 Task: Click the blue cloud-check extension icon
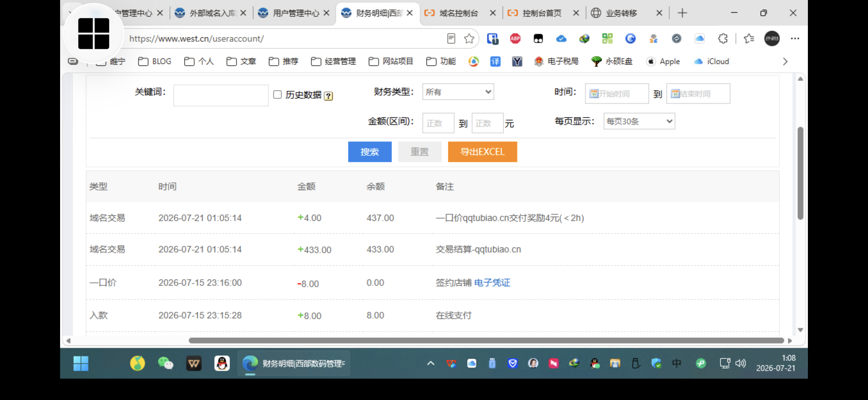[561, 39]
